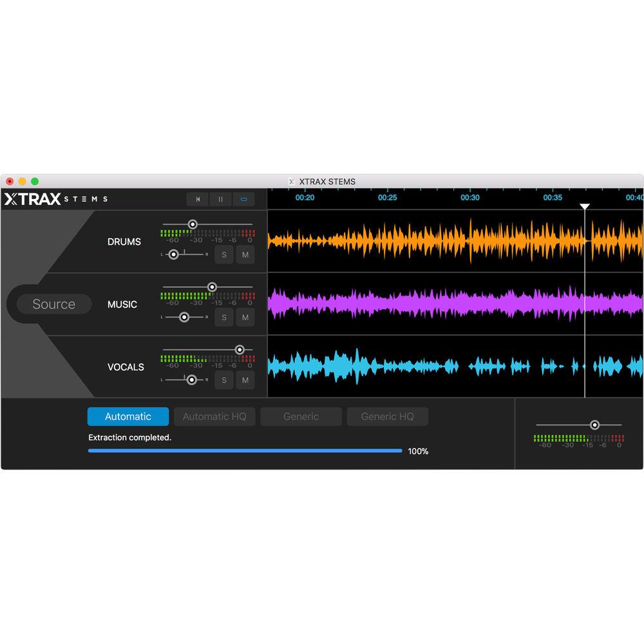Click the master volume slider handle

pyautogui.click(x=594, y=425)
